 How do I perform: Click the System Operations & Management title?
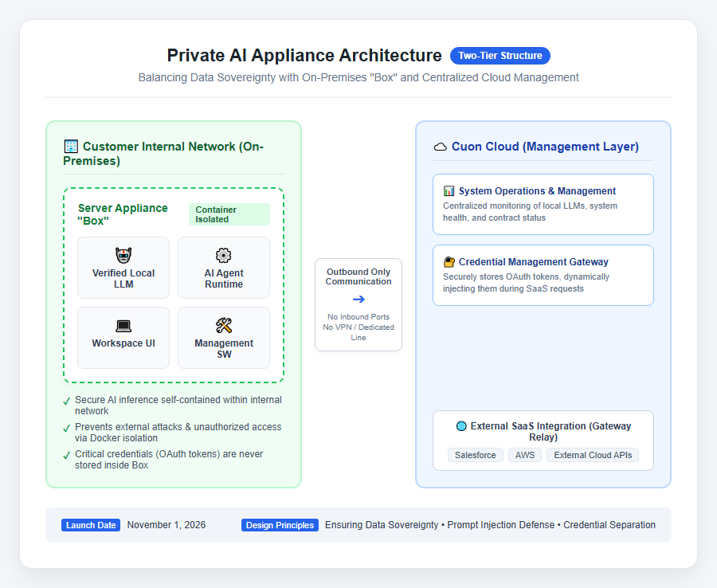point(537,191)
